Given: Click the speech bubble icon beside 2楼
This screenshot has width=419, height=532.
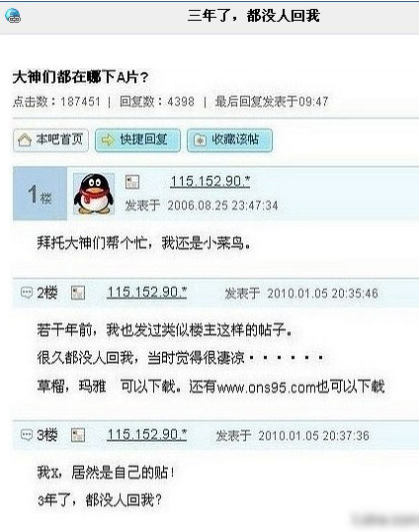Looking at the screenshot, I should pyautogui.click(x=27, y=292).
